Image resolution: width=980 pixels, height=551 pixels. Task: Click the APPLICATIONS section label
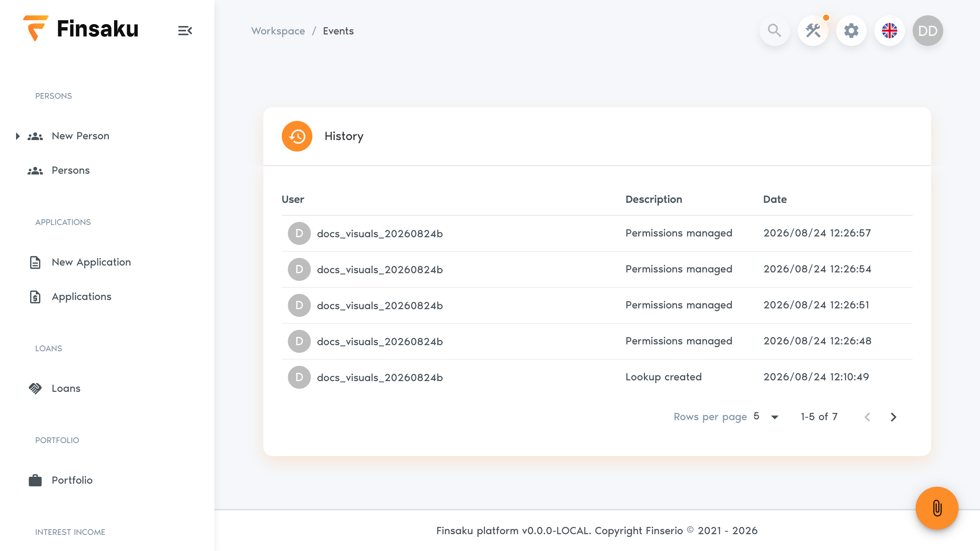tap(63, 222)
